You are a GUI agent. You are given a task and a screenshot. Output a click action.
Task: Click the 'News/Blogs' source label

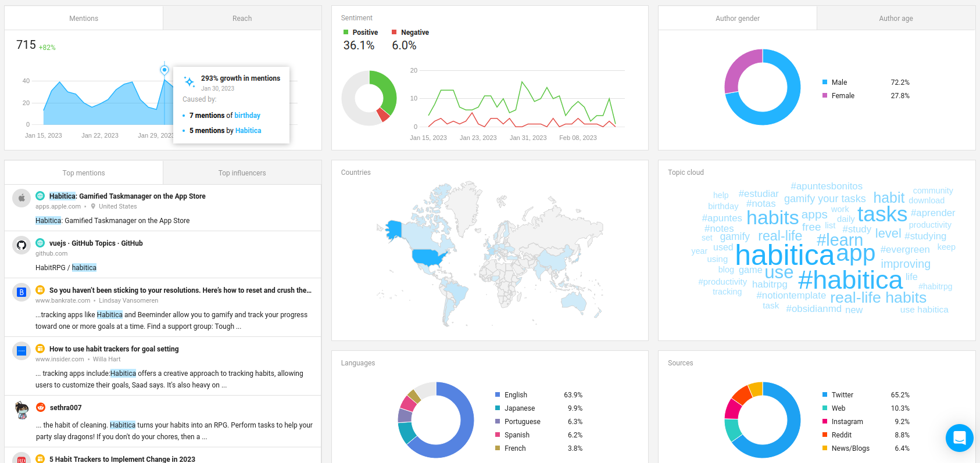[850, 448]
